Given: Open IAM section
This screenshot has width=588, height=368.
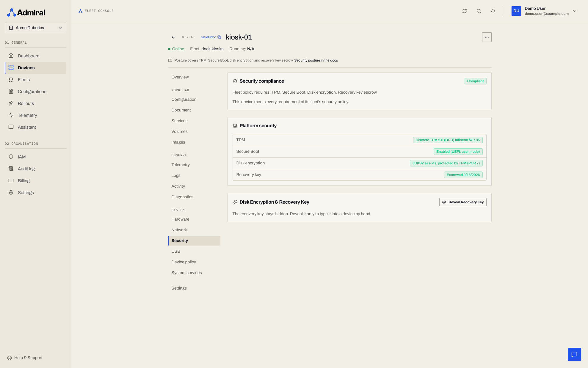Looking at the screenshot, I should click(x=35, y=157).
